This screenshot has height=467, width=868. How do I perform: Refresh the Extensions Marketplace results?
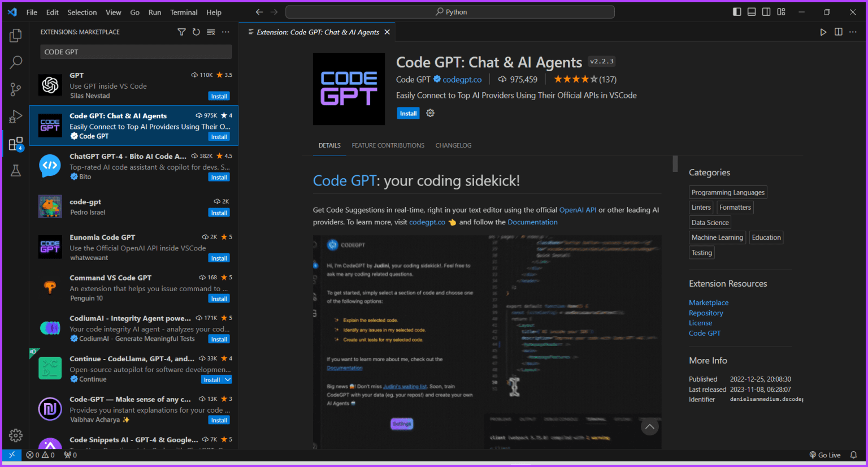click(196, 32)
